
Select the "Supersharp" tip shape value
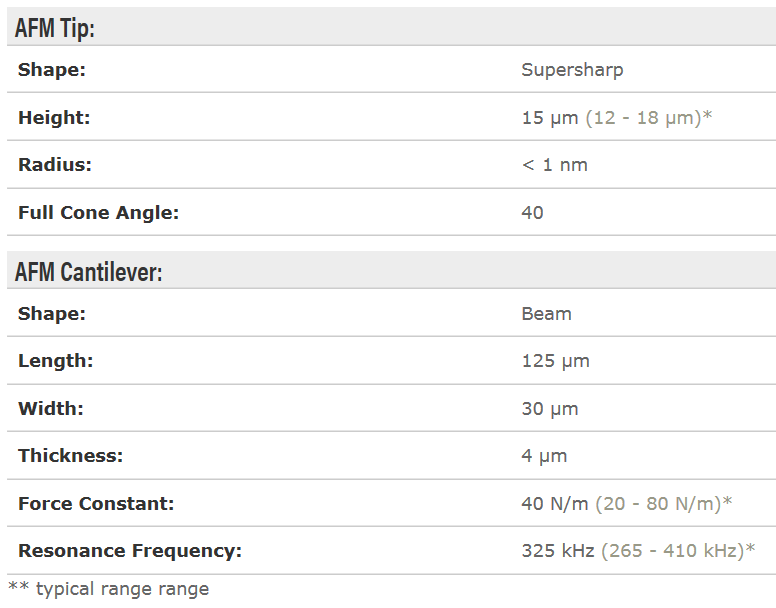pyautogui.click(x=572, y=70)
